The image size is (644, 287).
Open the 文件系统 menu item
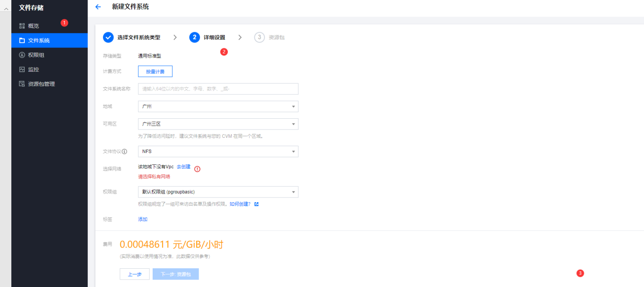(x=50, y=40)
